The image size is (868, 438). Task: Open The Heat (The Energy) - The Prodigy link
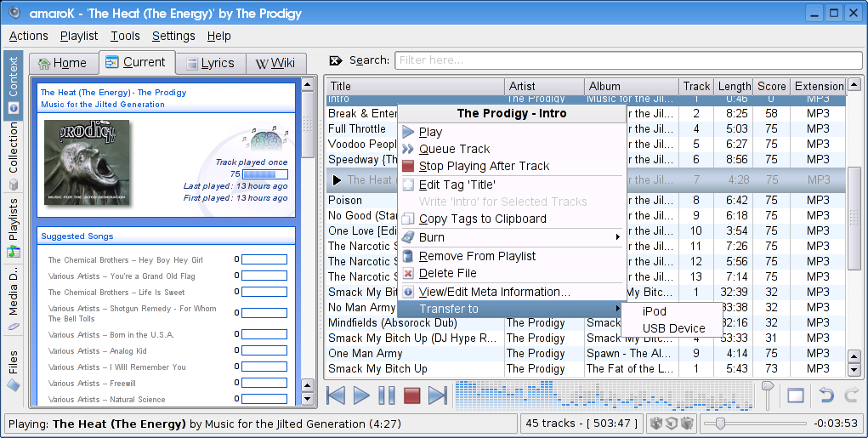pyautogui.click(x=113, y=93)
